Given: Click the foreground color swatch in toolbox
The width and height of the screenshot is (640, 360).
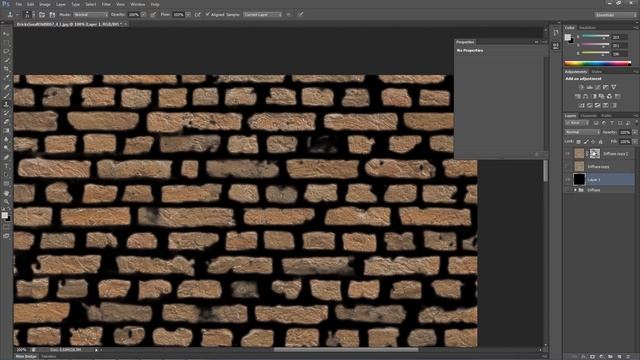Looking at the screenshot, I should click(4, 216).
